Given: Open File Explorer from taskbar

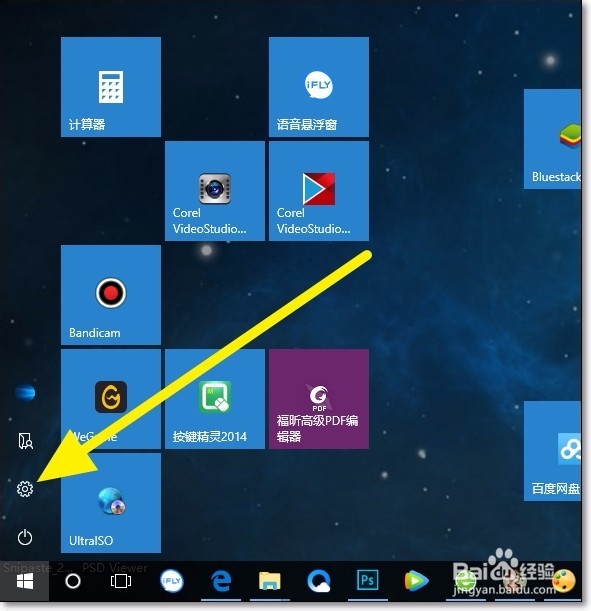Looking at the screenshot, I should (x=270, y=581).
